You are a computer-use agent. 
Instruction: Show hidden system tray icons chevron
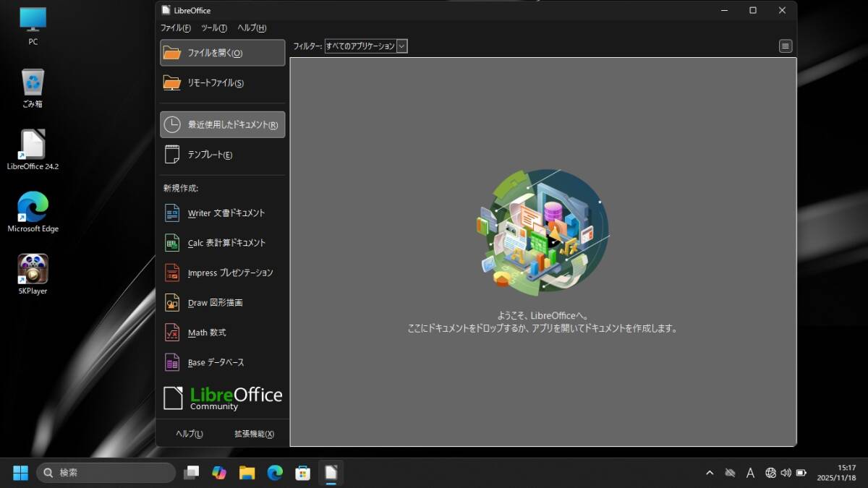710,473
